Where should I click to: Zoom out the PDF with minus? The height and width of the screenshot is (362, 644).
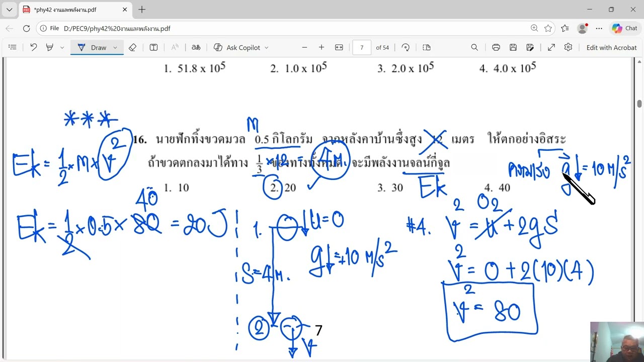pos(304,47)
